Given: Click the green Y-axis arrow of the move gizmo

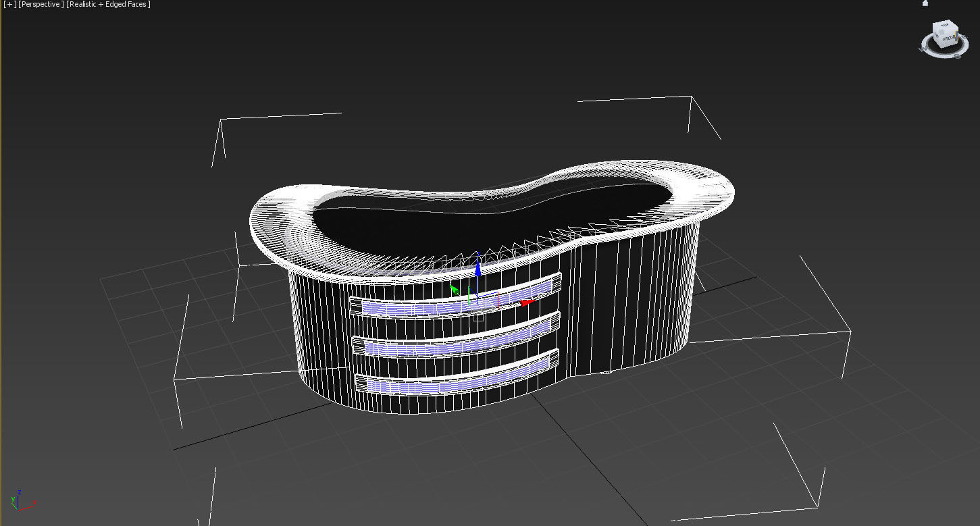Looking at the screenshot, I should (x=455, y=290).
